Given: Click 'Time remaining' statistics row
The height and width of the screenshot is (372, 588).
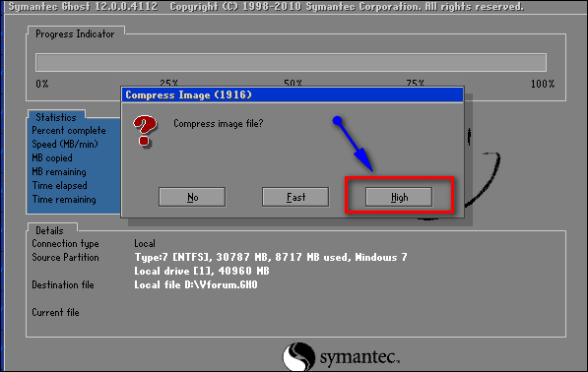Looking at the screenshot, I should pos(64,200).
